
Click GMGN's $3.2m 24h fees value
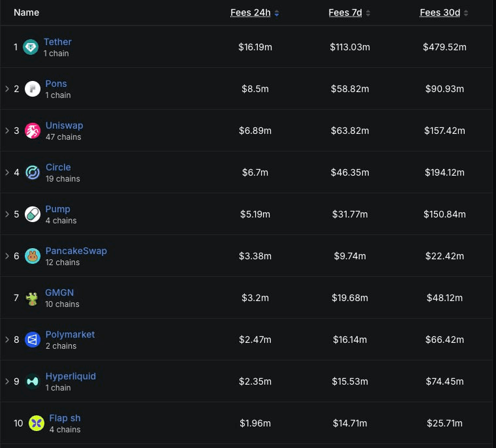coord(255,298)
